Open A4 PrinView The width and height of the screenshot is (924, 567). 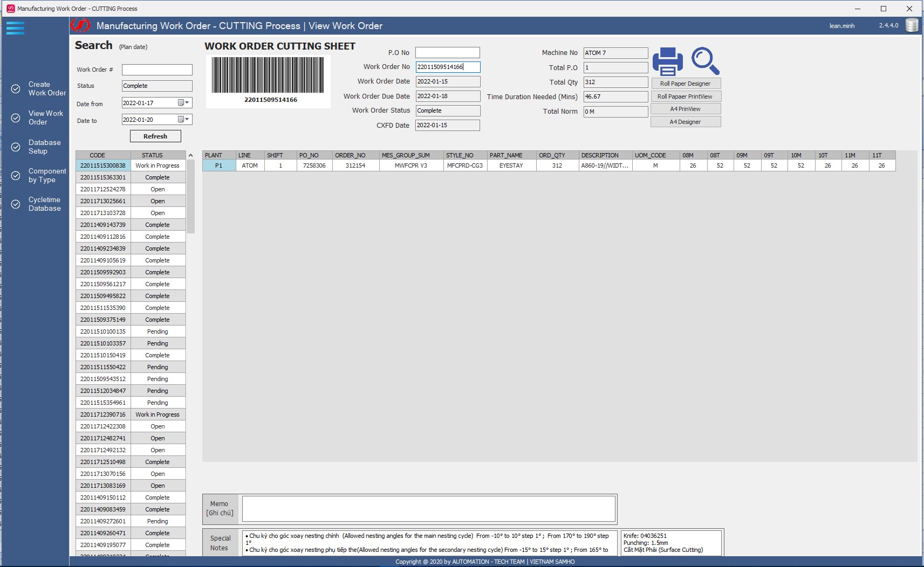click(685, 109)
